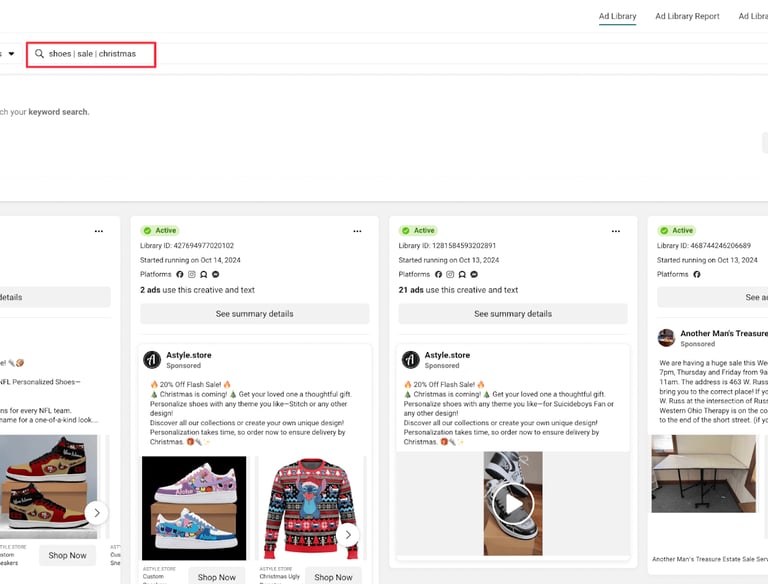
Task: Click 'Library ID: 468744246206689' text
Action: [704, 245]
